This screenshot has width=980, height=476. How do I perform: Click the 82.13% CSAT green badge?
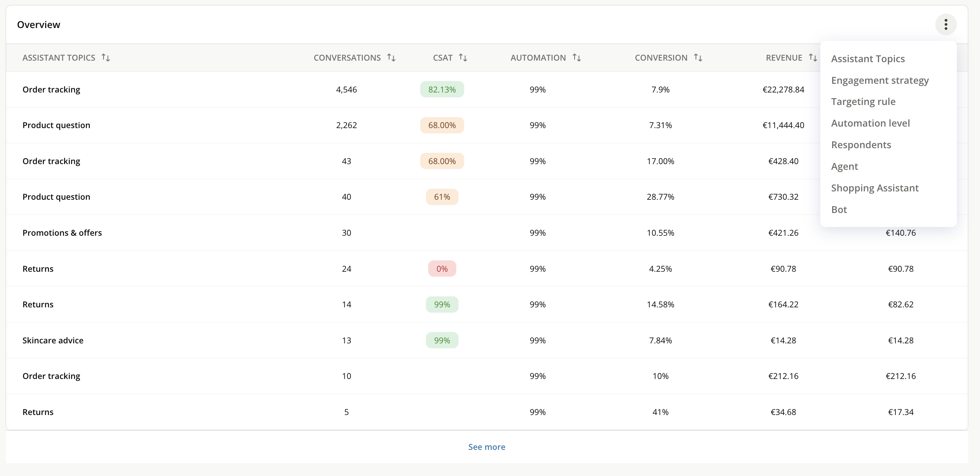coord(442,89)
